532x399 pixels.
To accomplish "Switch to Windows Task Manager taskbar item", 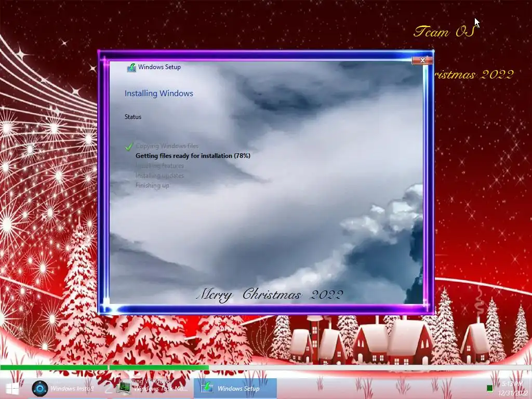I will [x=151, y=389].
